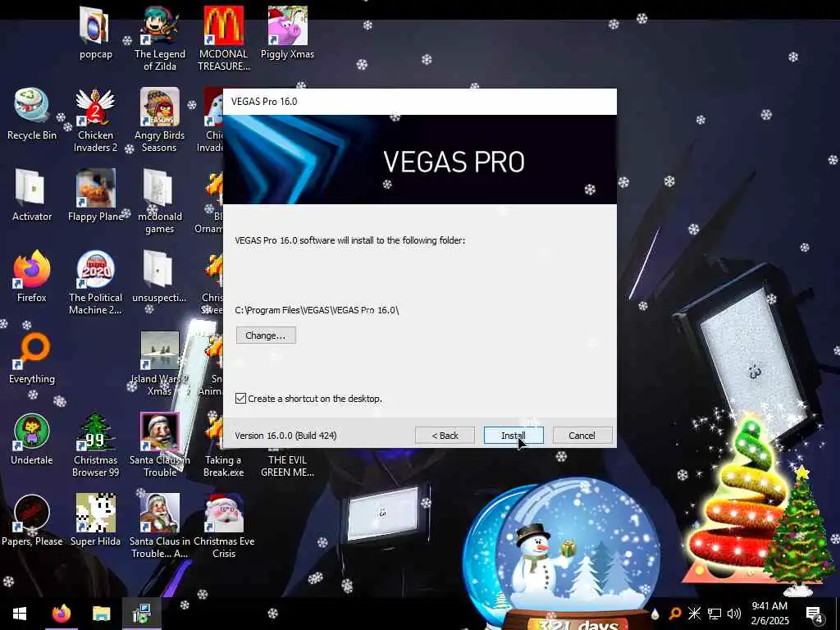Image resolution: width=840 pixels, height=630 pixels.
Task: Select the Papers, Please icon
Action: [32, 520]
